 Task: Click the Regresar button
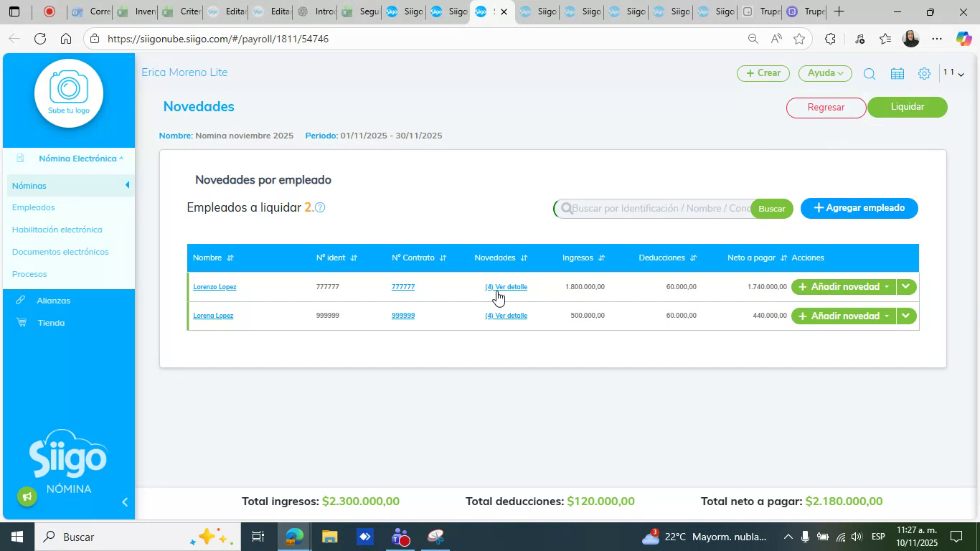pos(826,108)
